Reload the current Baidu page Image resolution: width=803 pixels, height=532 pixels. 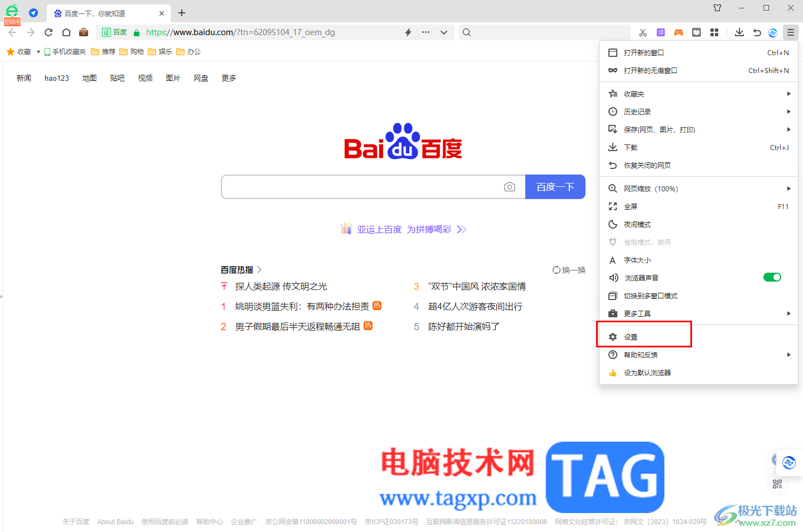pyautogui.click(x=49, y=32)
